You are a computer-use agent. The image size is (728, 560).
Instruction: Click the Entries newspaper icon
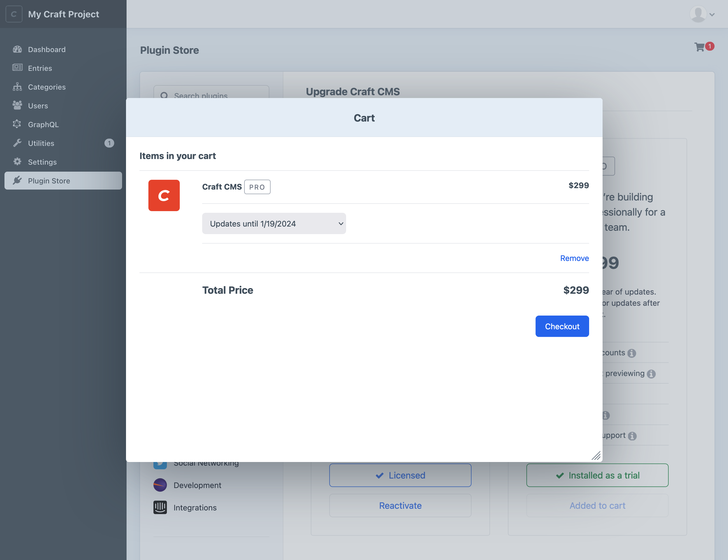(17, 68)
